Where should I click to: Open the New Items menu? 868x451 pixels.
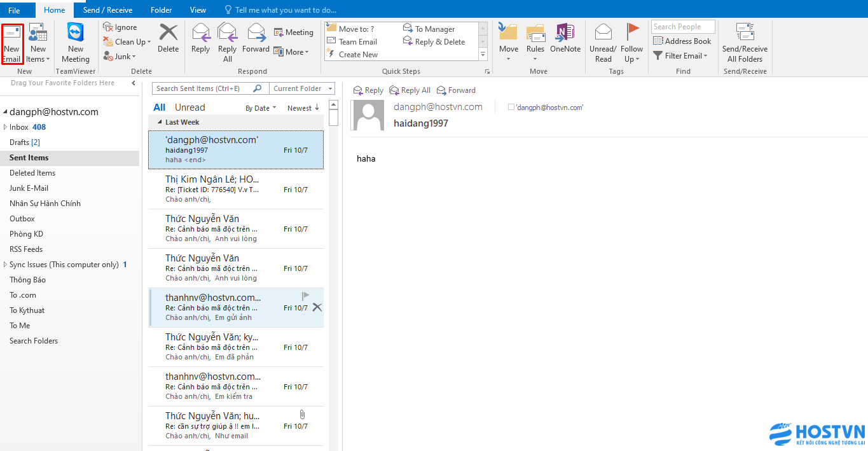coord(38,43)
